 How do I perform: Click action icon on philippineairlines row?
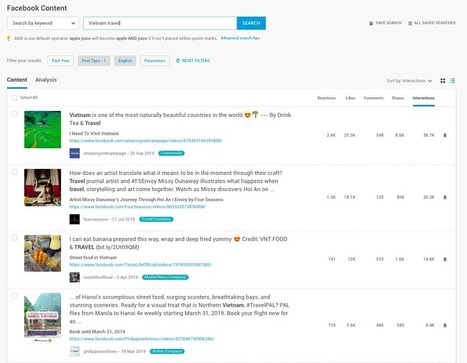(x=445, y=325)
